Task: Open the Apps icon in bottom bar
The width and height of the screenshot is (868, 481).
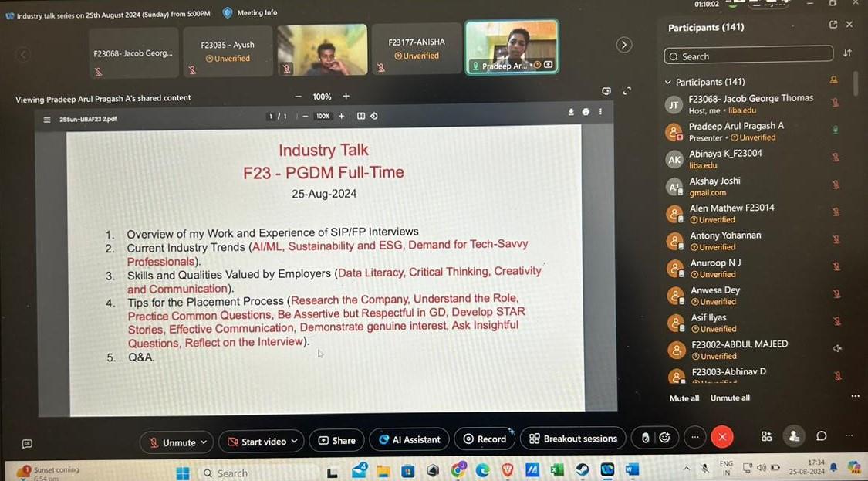Action: click(x=766, y=437)
